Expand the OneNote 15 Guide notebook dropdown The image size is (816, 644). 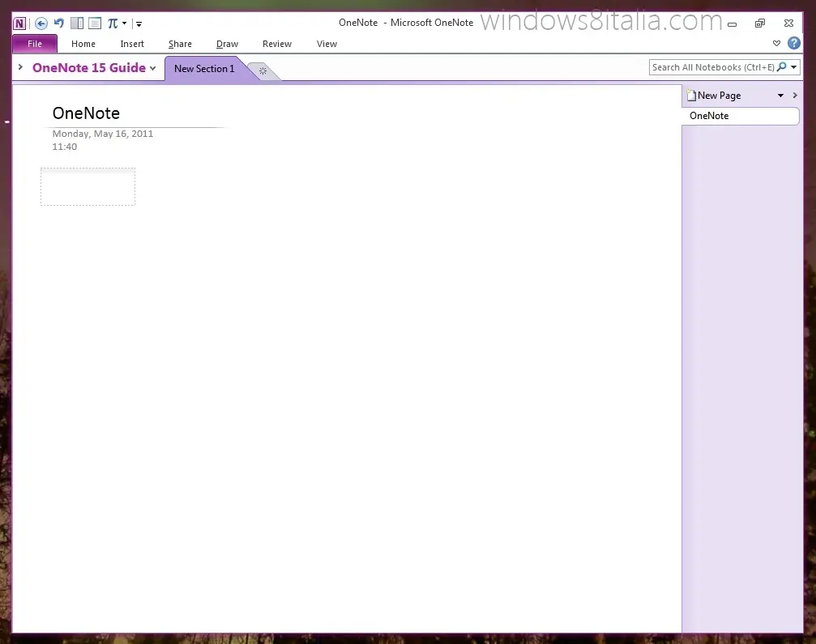(153, 68)
